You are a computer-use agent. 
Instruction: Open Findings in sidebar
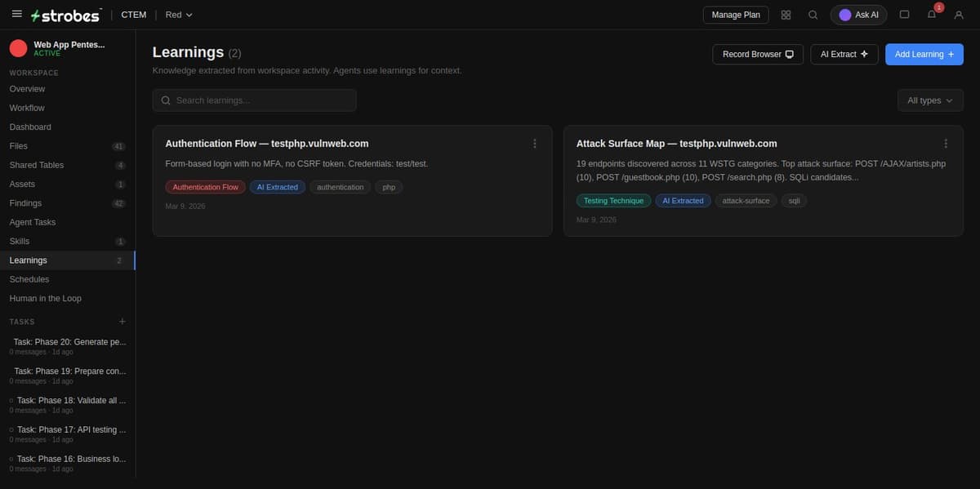(x=68, y=203)
